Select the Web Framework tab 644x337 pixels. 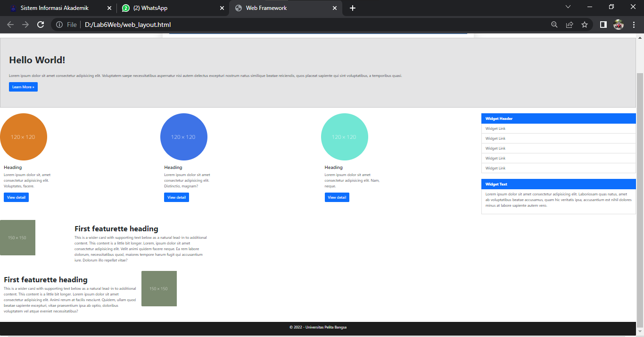click(x=285, y=8)
